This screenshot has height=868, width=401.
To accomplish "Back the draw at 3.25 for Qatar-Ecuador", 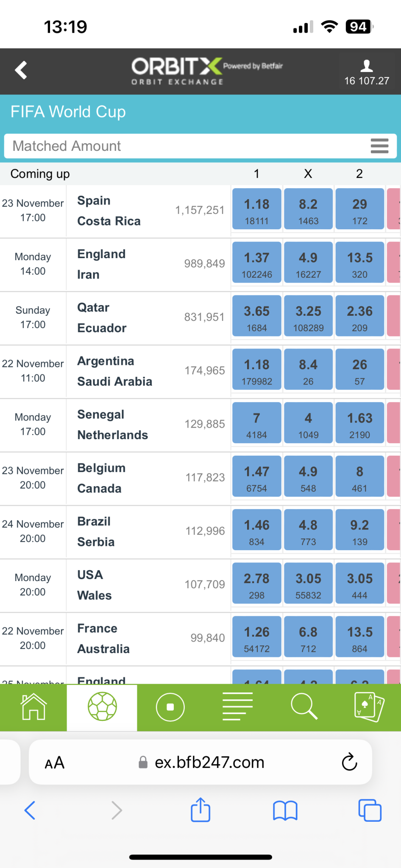I will point(308,316).
